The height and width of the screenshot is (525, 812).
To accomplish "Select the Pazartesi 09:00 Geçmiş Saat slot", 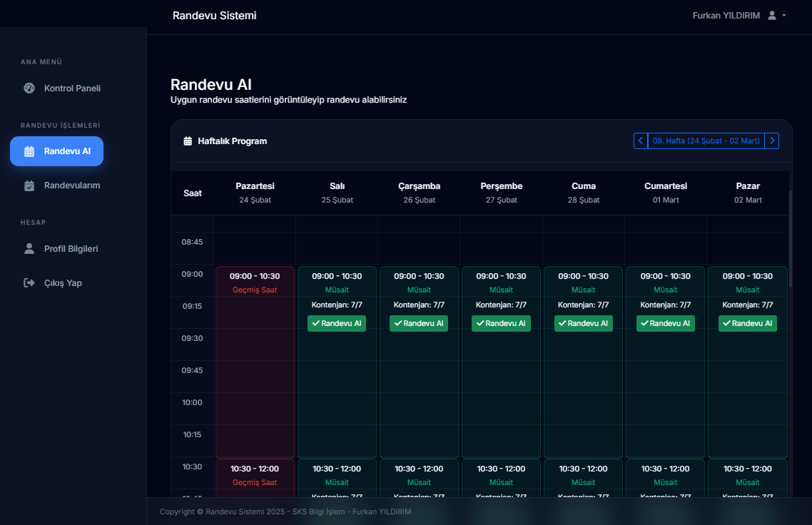I will pos(255,362).
